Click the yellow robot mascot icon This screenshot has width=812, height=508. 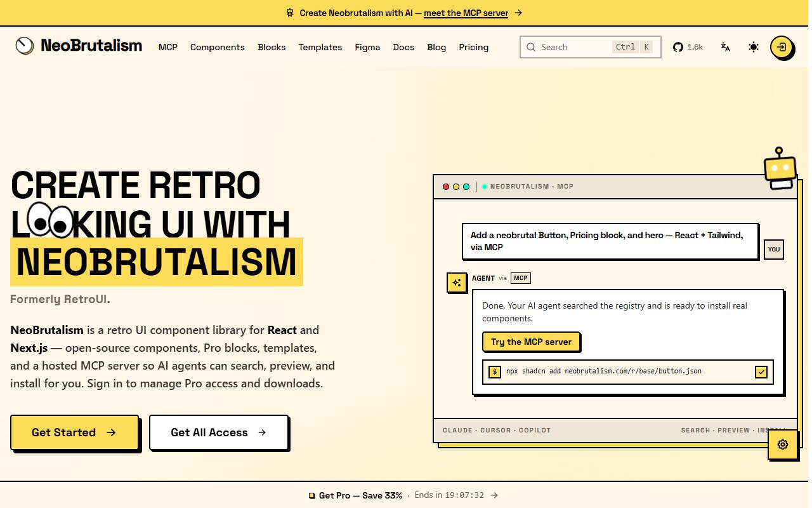coord(780,168)
